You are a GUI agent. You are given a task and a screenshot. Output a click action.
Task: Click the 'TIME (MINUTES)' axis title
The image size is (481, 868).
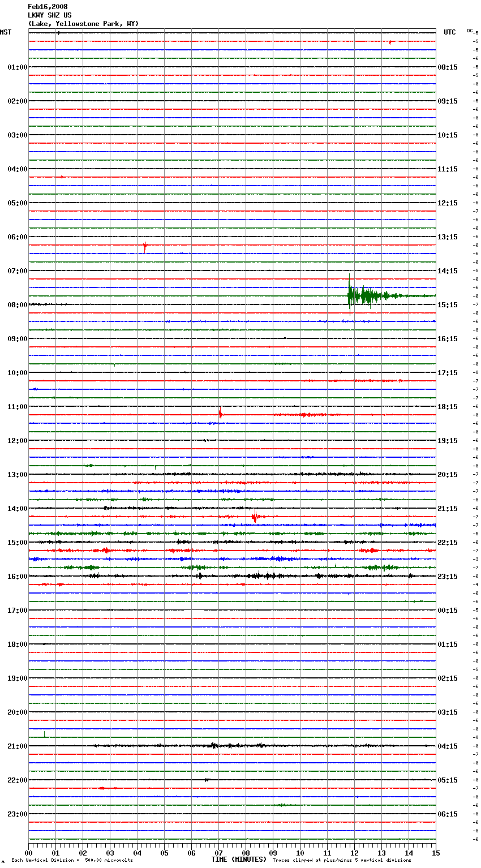click(239, 860)
